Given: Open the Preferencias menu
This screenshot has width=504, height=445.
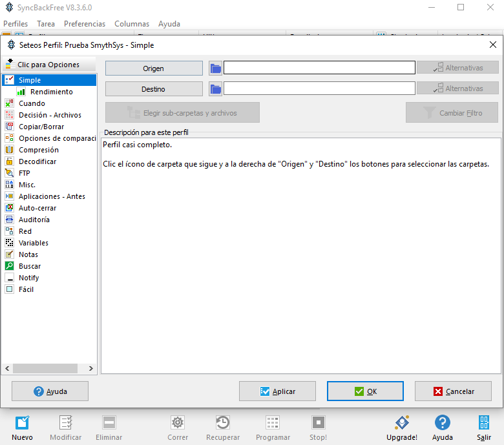Looking at the screenshot, I should [x=84, y=24].
